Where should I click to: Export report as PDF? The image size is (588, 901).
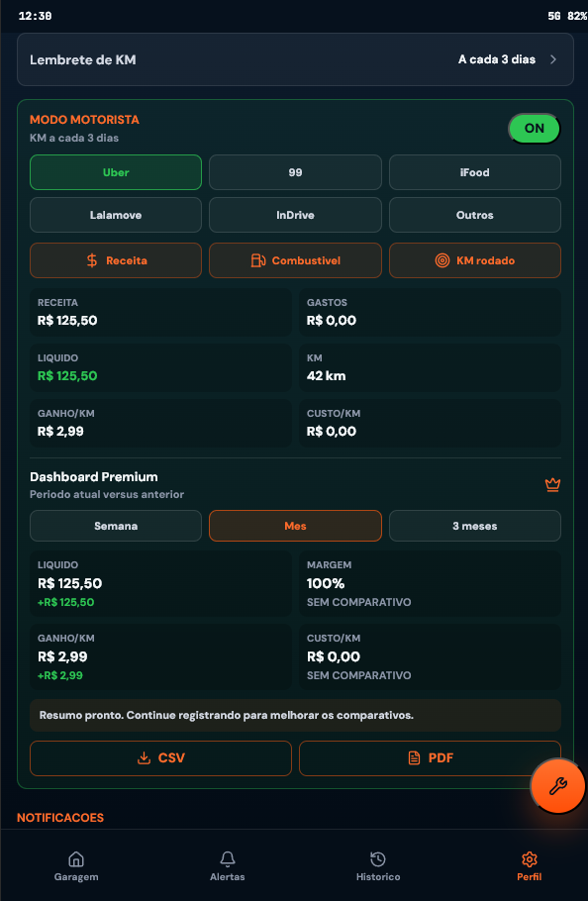click(430, 757)
